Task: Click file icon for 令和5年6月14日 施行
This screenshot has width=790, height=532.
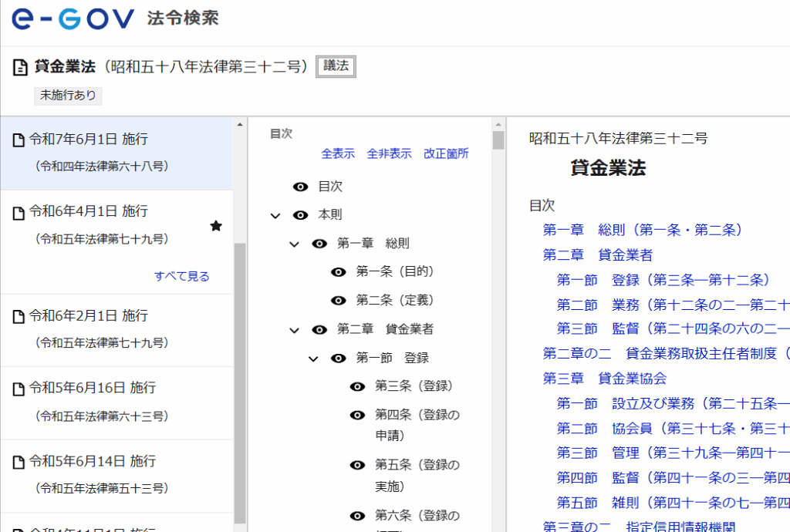Action: pos(19,462)
